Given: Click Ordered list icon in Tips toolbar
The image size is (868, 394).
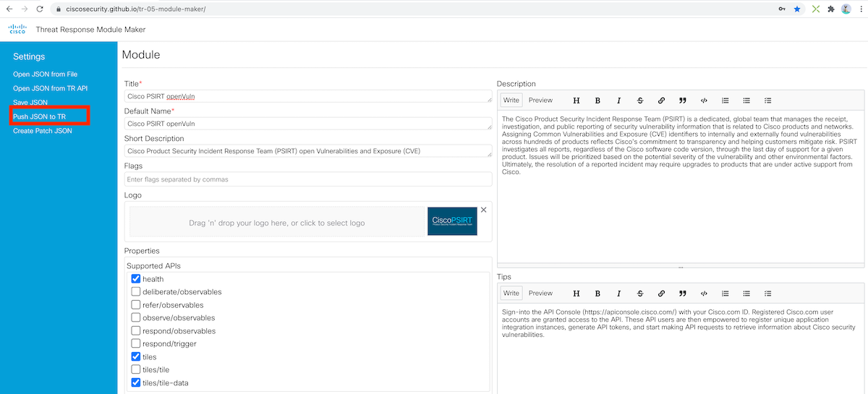Looking at the screenshot, I should pos(726,294).
